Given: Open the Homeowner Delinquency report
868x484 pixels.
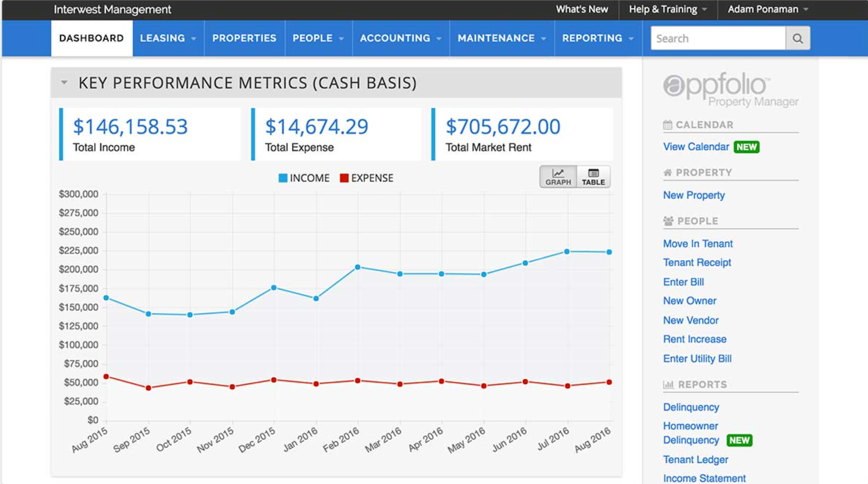Looking at the screenshot, I should [691, 433].
